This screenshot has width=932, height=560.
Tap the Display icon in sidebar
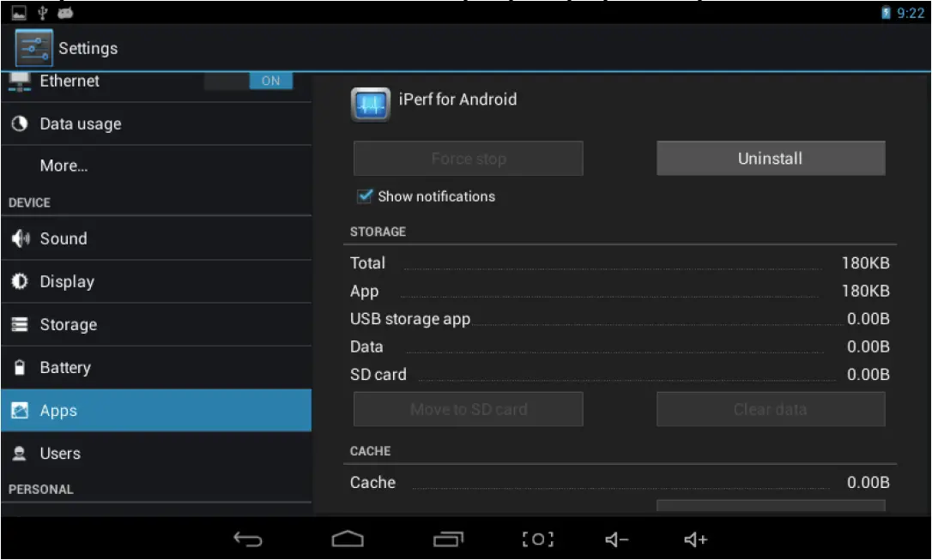click(21, 281)
